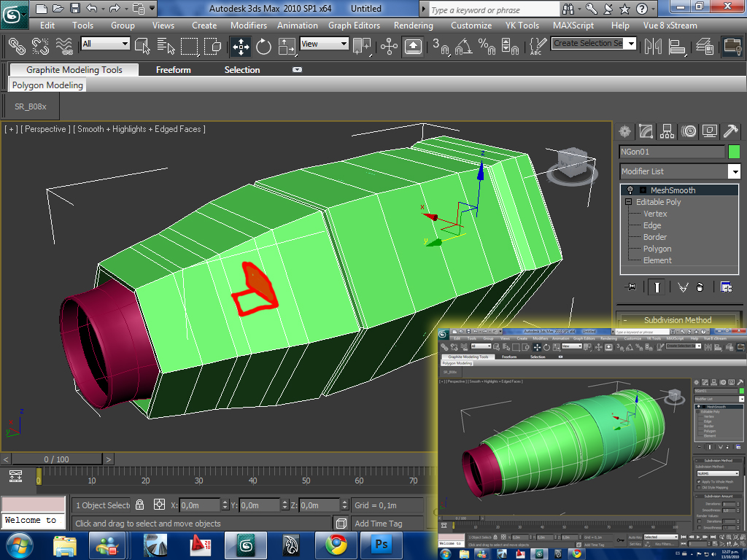Click the Make Unique stack icon
The height and width of the screenshot is (560, 747).
pos(683,287)
